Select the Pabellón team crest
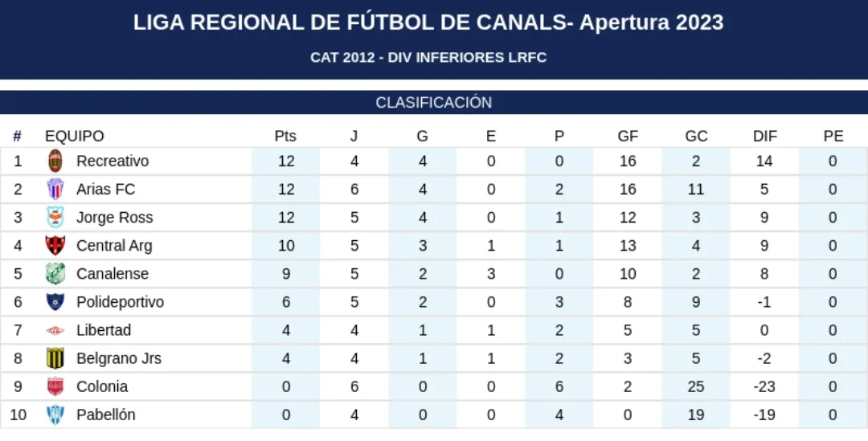The image size is (868, 441). [55, 414]
